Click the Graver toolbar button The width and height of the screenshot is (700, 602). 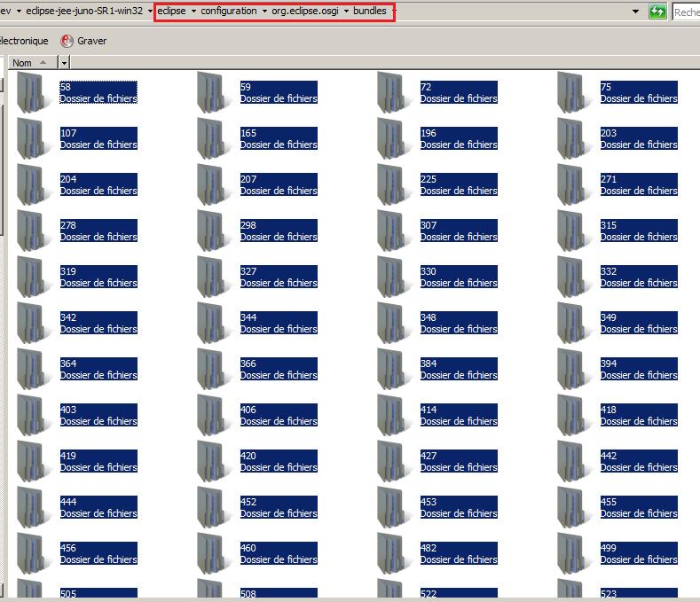91,41
